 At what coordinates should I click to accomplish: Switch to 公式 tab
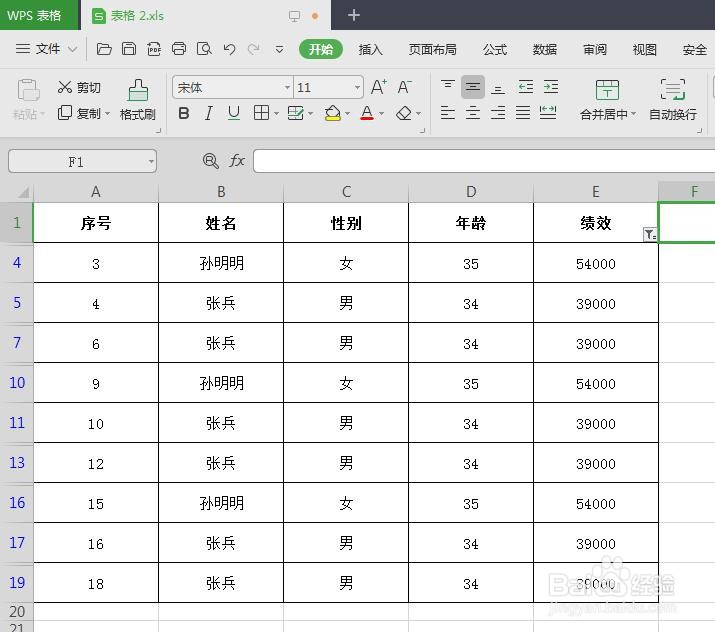[x=495, y=49]
